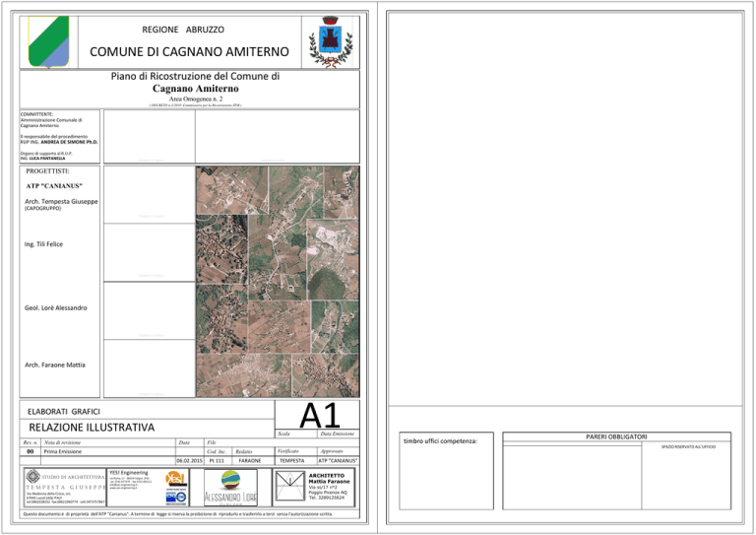Click the Architetto Mattia Faraone envelope-shaped logo
The height and width of the screenshot is (535, 756).
click(289, 487)
